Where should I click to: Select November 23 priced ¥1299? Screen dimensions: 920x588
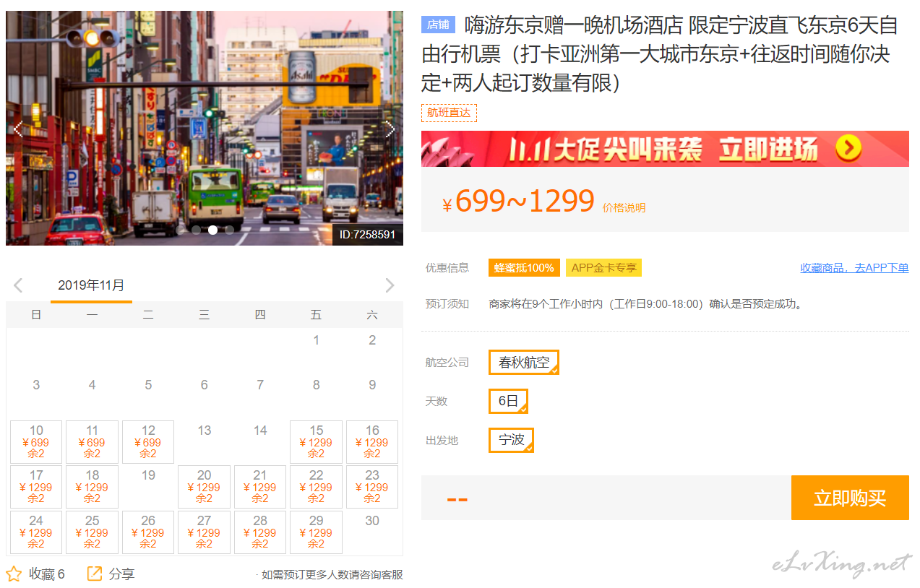tap(372, 487)
